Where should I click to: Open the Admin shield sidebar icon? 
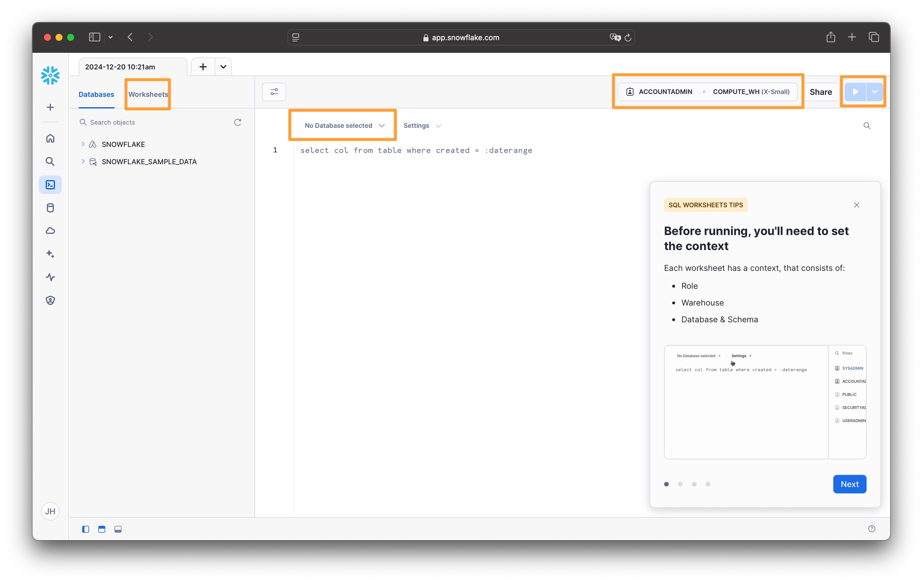click(x=50, y=300)
